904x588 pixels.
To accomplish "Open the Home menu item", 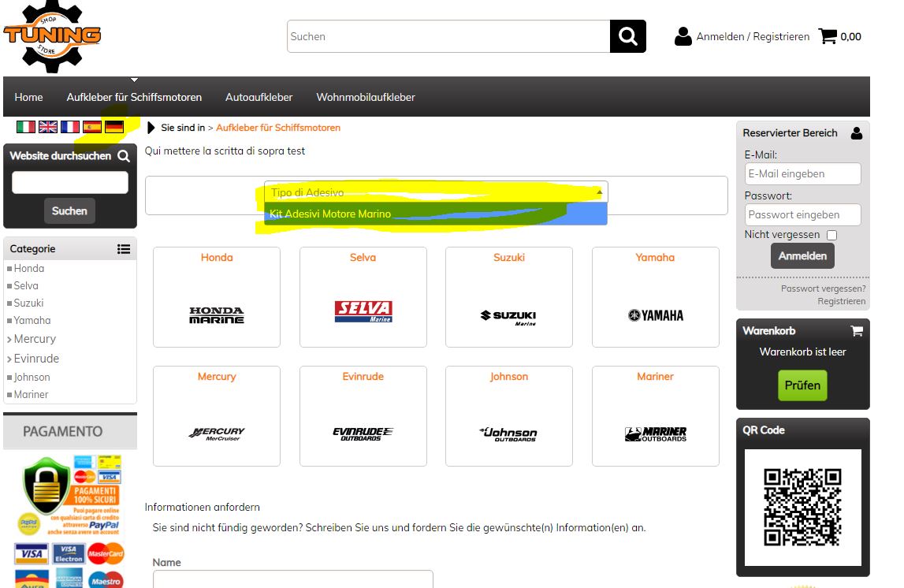I will click(x=29, y=98).
